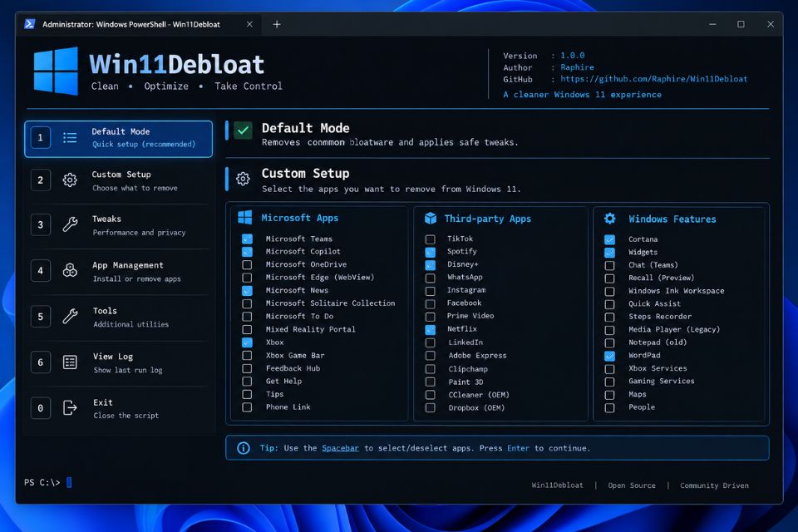Viewport: 798px width, 532px height.
Task: Click the Media Player (Legacy) label
Action: tap(674, 329)
